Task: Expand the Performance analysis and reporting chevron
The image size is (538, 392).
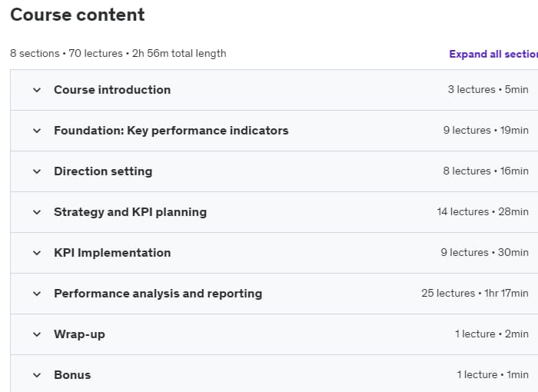Action: (37, 294)
